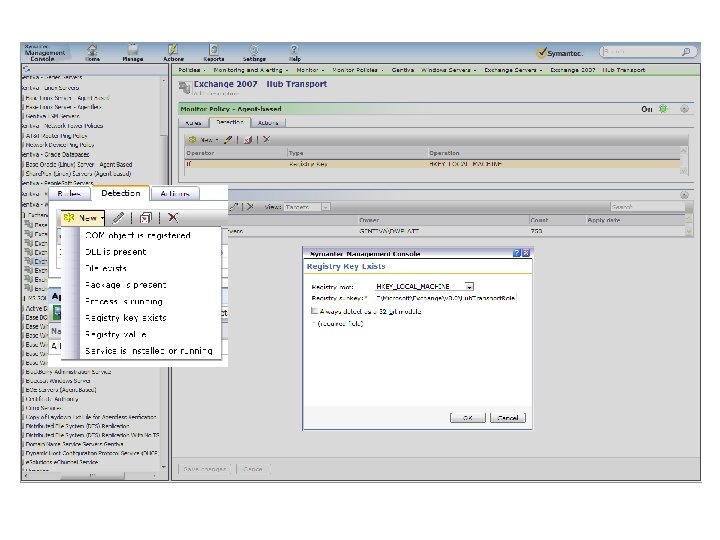The image size is (720, 540).
Task: Check the 32 bit module checkbox
Action: pos(314,311)
